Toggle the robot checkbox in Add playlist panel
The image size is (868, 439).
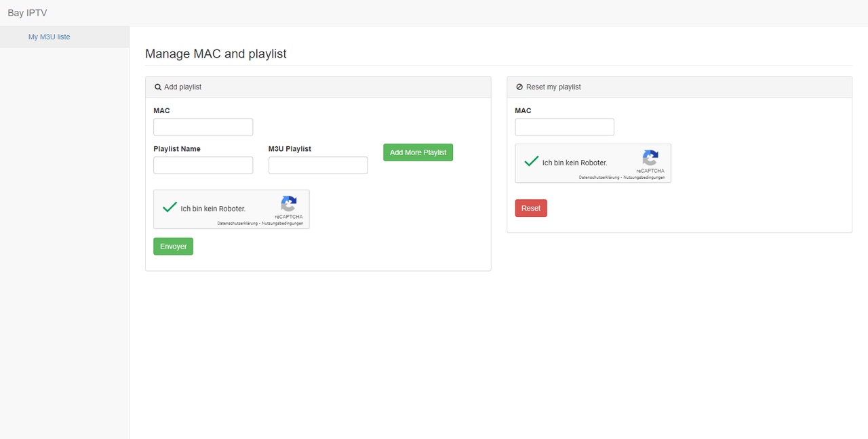point(170,208)
